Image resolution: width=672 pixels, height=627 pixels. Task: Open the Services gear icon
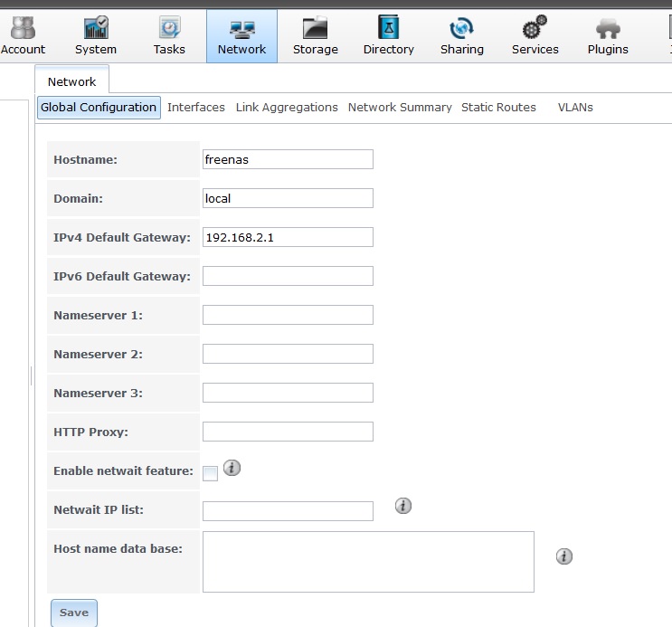(x=535, y=27)
